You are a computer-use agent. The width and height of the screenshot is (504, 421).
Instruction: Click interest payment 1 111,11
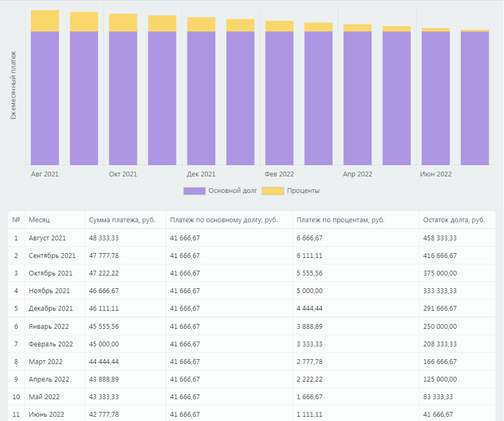310,414
